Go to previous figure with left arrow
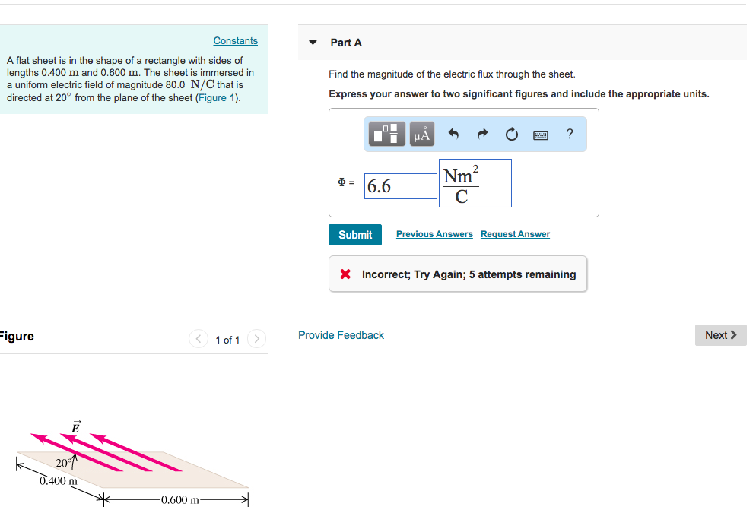The width and height of the screenshot is (756, 532). [198, 340]
